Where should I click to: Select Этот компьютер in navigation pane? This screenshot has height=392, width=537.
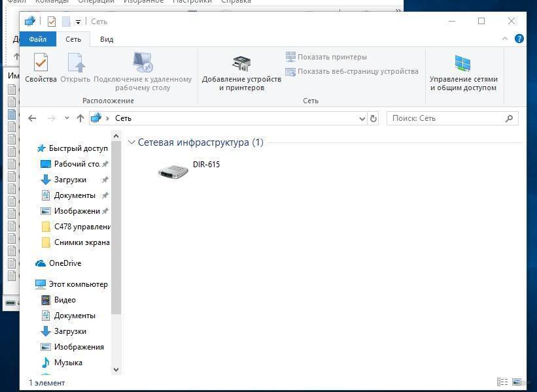71,284
